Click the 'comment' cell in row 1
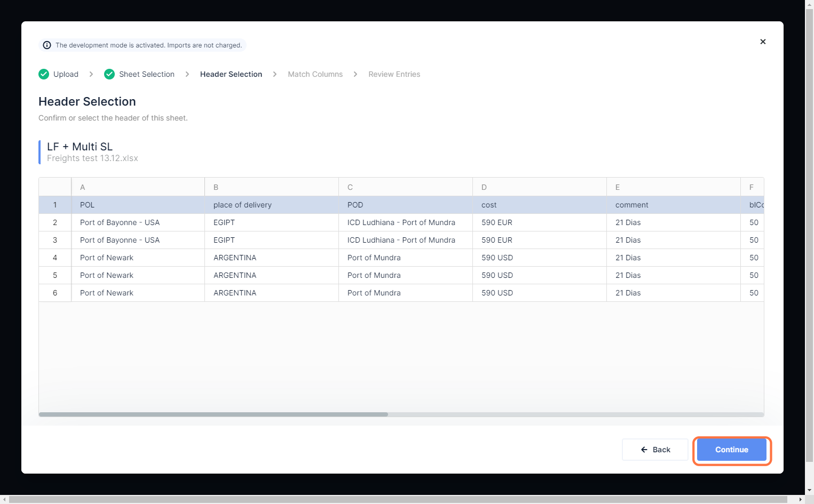 [x=674, y=205]
